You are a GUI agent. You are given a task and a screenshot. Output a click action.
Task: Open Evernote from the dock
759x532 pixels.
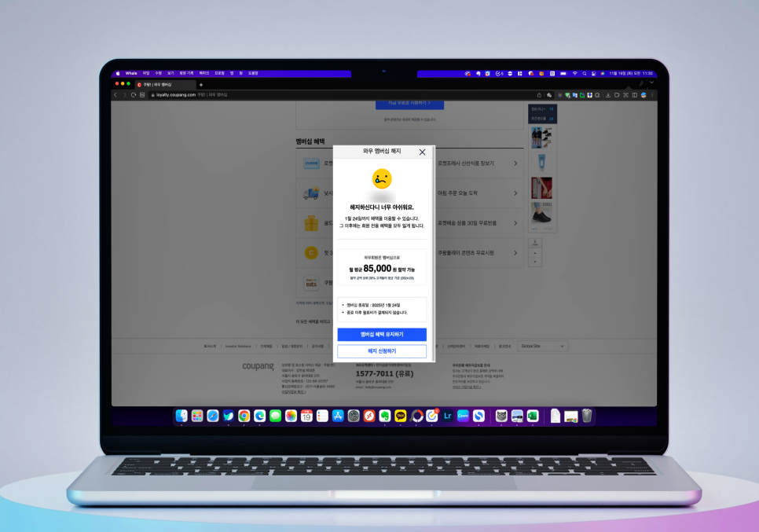[x=385, y=416]
